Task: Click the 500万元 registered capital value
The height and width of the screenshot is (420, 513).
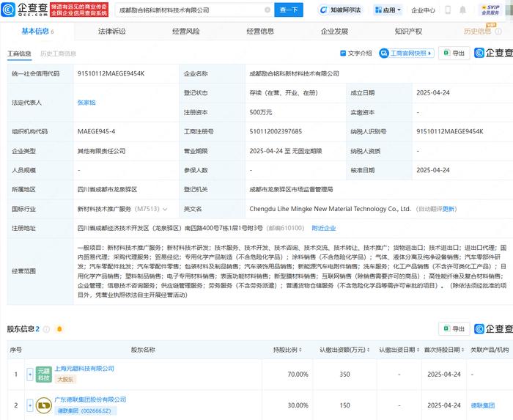Action: click(x=261, y=113)
